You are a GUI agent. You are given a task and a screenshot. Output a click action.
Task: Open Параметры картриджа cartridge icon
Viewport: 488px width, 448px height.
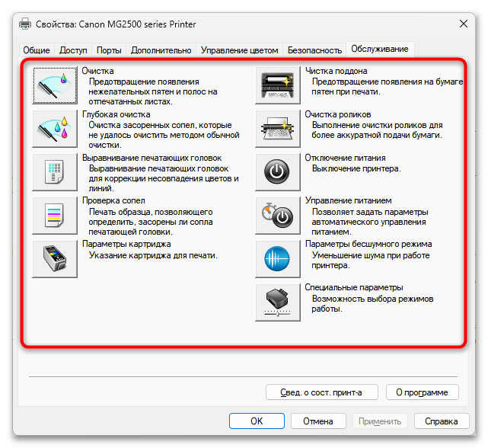55,259
